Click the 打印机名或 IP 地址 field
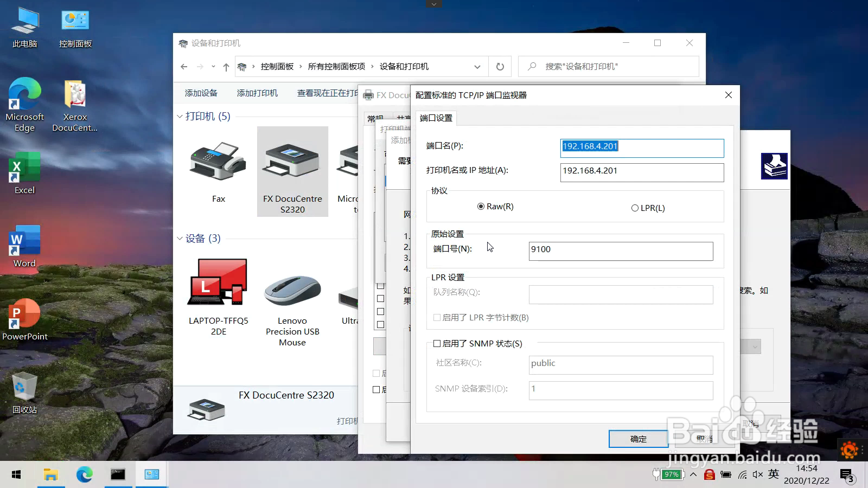This screenshot has height=488, width=868. pos(642,172)
